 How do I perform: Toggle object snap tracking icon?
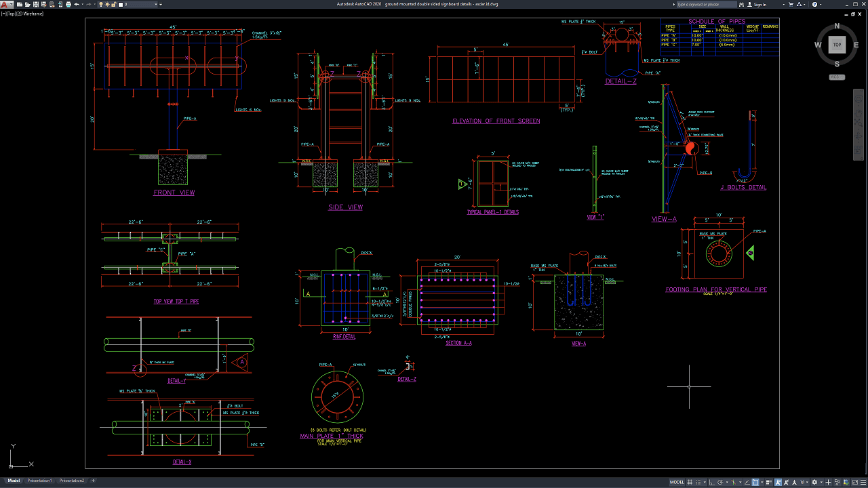[747, 482]
